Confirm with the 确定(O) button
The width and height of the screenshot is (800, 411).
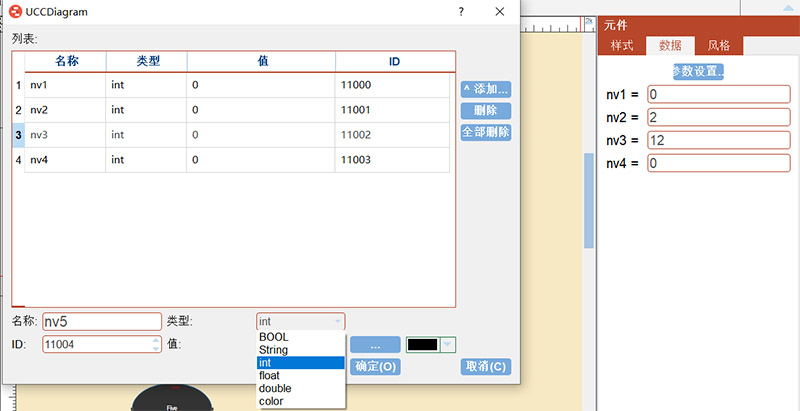(x=376, y=367)
